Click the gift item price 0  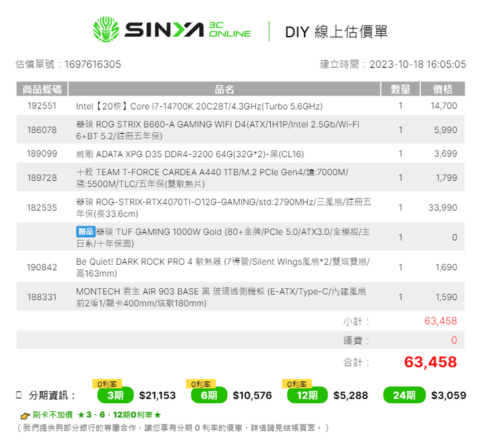(x=454, y=237)
